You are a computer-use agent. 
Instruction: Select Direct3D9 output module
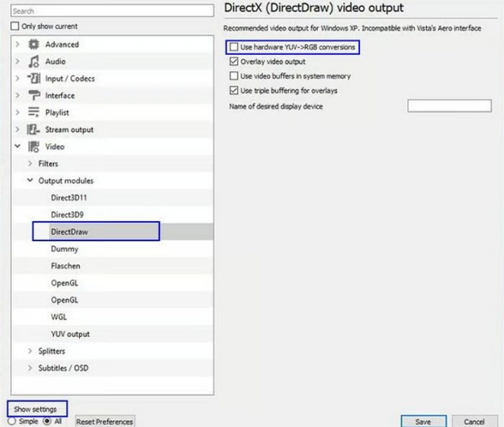click(67, 215)
